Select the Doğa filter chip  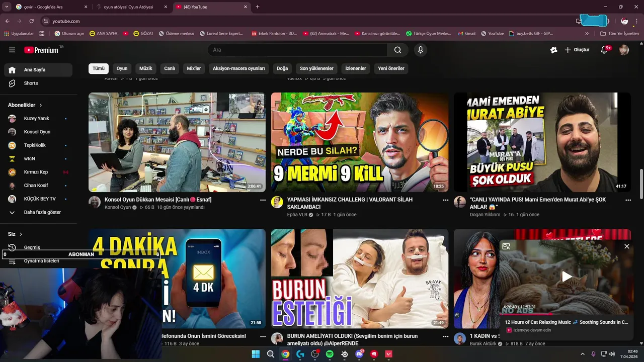pos(282,68)
